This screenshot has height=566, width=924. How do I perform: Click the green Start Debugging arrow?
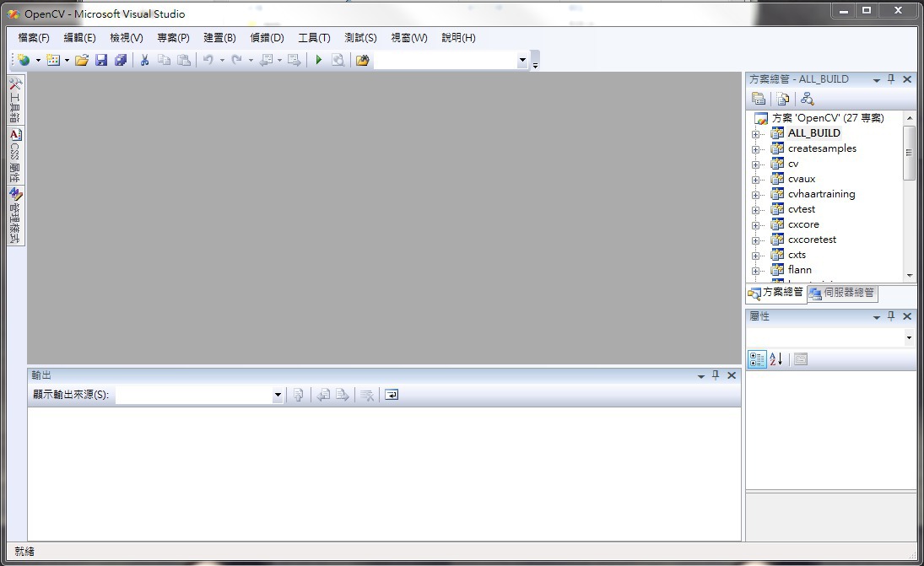coord(319,60)
